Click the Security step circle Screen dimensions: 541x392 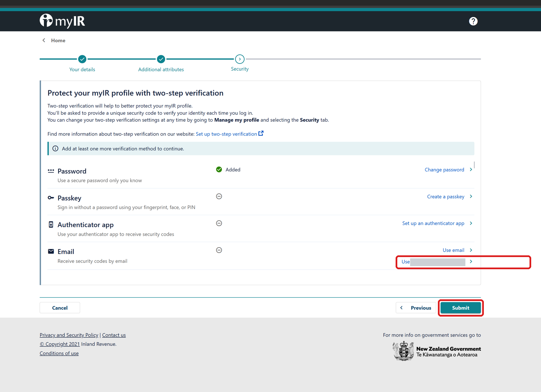click(240, 59)
